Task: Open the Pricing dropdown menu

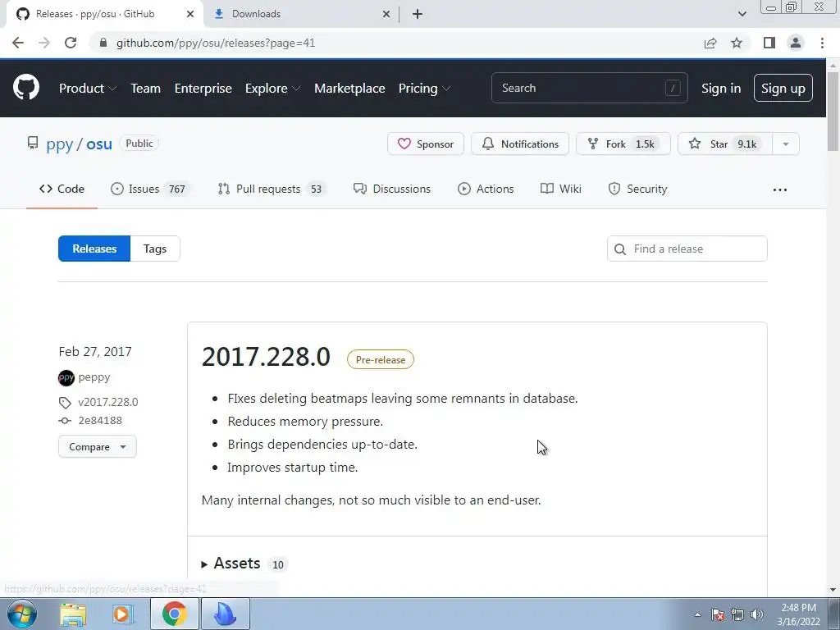Action: pyautogui.click(x=424, y=88)
